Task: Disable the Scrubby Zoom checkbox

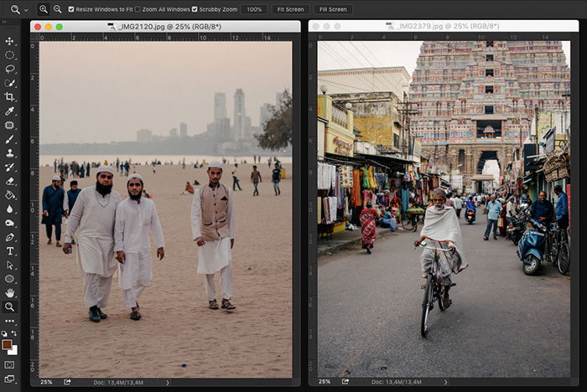Action: (x=195, y=9)
